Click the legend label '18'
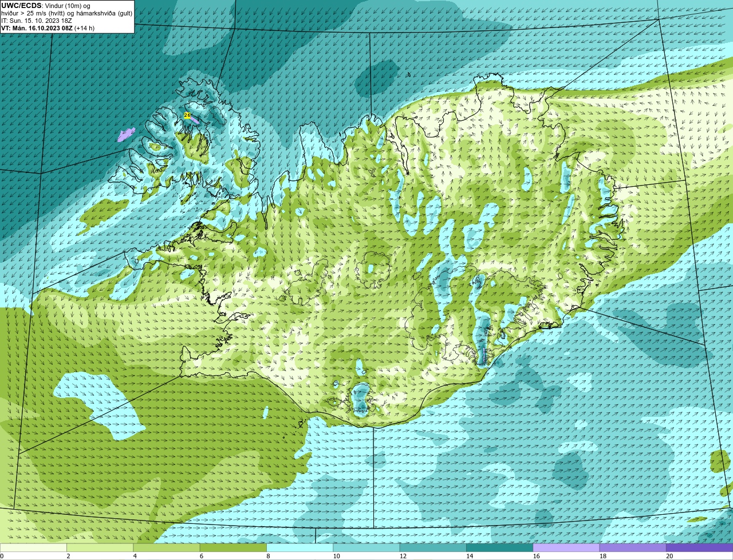 (x=602, y=556)
